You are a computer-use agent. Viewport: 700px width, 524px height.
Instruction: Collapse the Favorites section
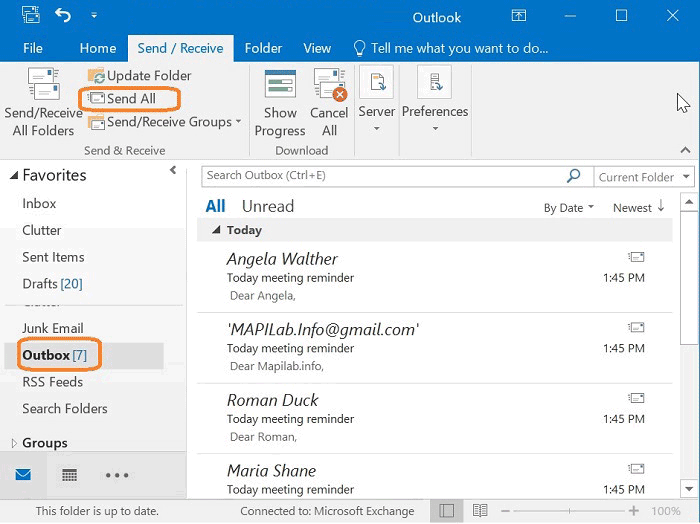pyautogui.click(x=14, y=175)
